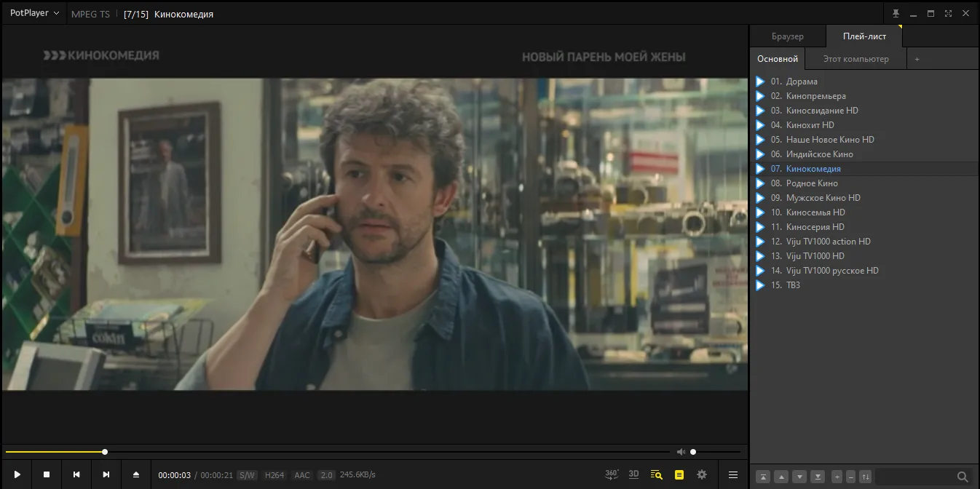Click the H264 video codec badge
This screenshot has width=980, height=489.
274,475
